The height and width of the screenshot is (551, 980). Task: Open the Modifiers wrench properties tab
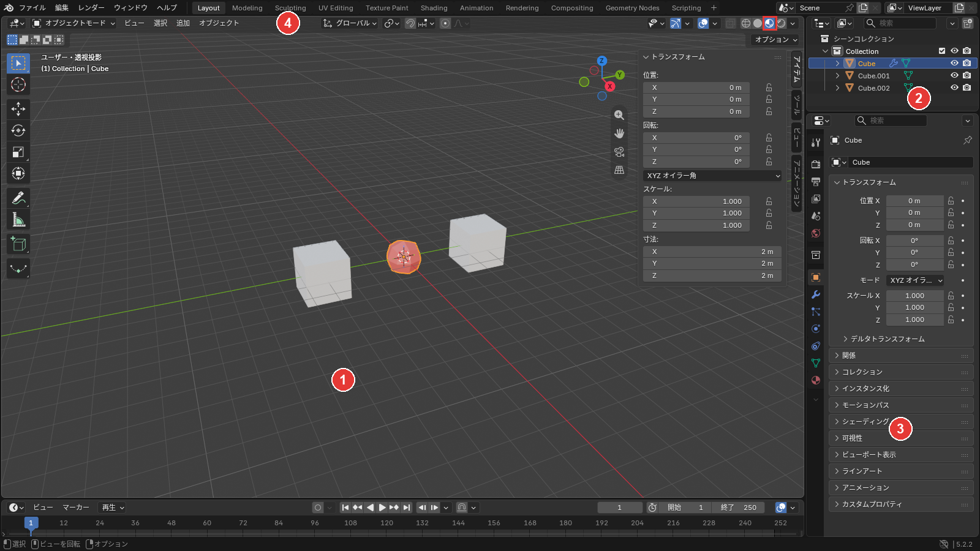816,294
